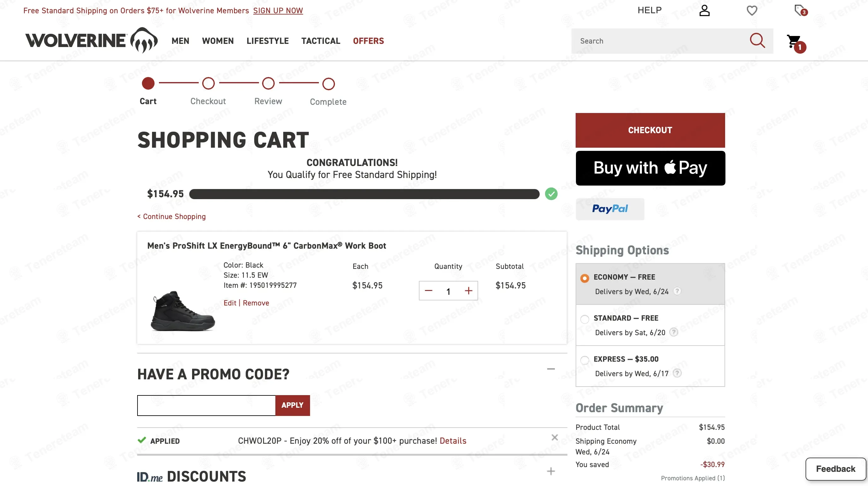The width and height of the screenshot is (868, 486).
Task: Expand the ID.me Discounts section
Action: coord(551,471)
